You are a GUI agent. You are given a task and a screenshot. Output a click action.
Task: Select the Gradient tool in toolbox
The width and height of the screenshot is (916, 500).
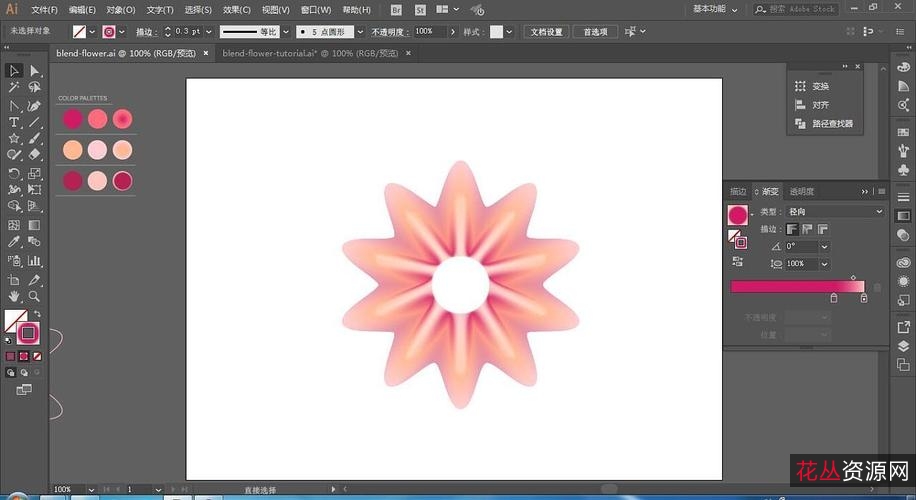(34, 225)
